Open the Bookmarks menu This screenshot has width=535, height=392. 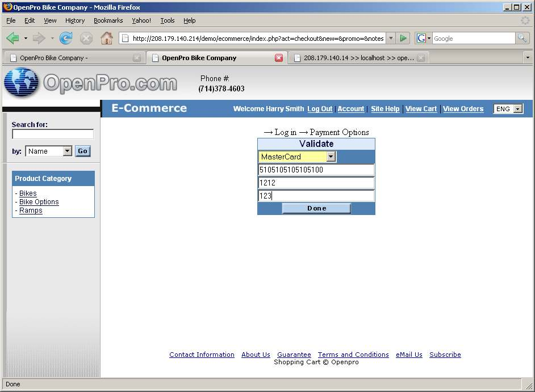[108, 20]
